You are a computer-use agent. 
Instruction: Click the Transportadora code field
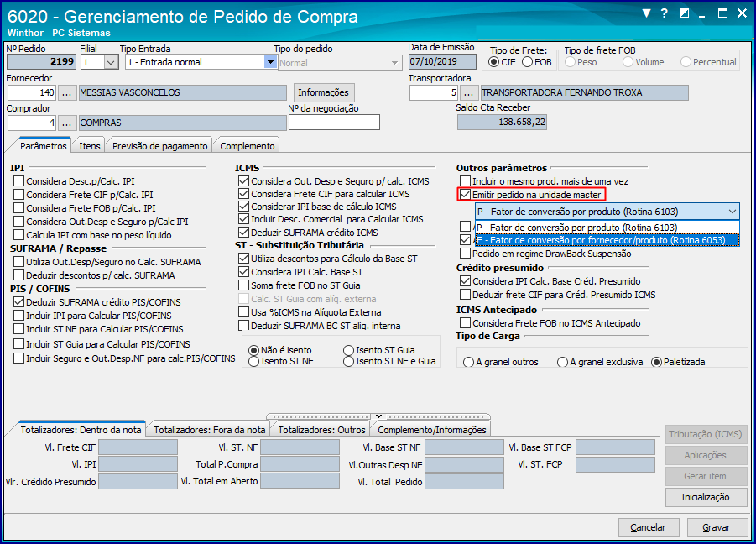[434, 92]
